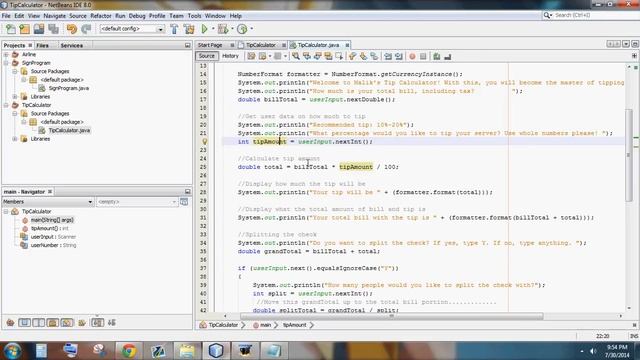Open the default config dropdown
This screenshot has width=640, height=360.
(x=132, y=29)
